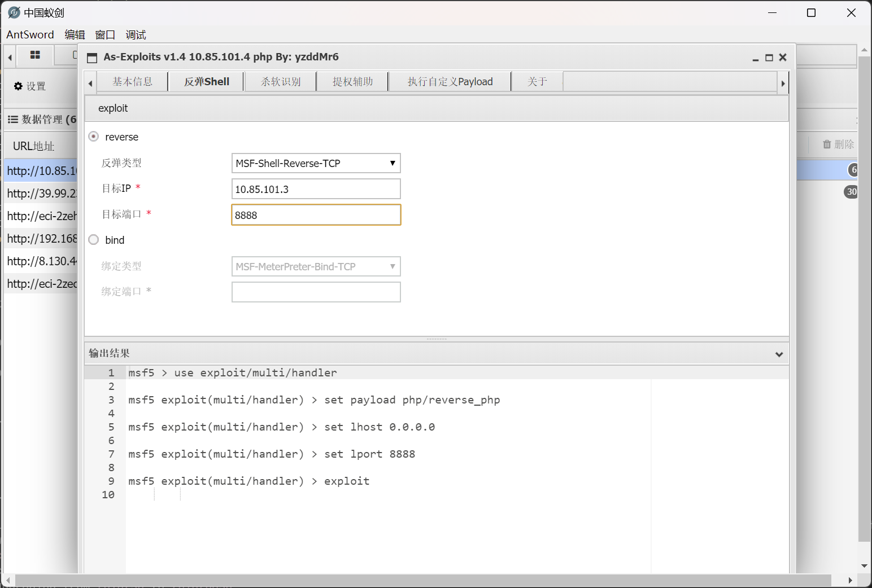Click the As-Exploits window title icon

pos(92,58)
